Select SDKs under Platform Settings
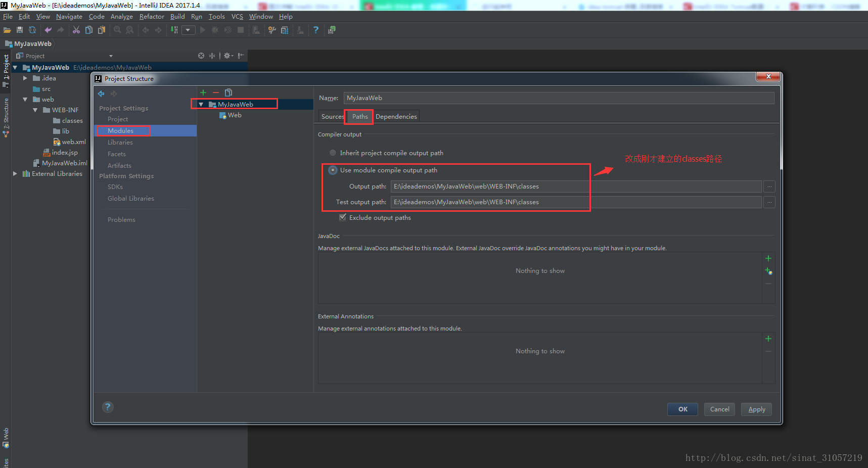 pos(115,187)
